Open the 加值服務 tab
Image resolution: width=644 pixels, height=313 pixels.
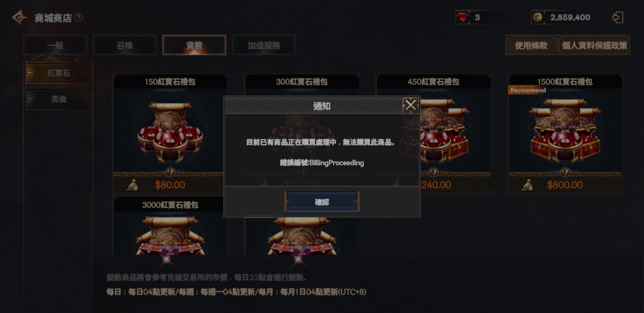[264, 45]
